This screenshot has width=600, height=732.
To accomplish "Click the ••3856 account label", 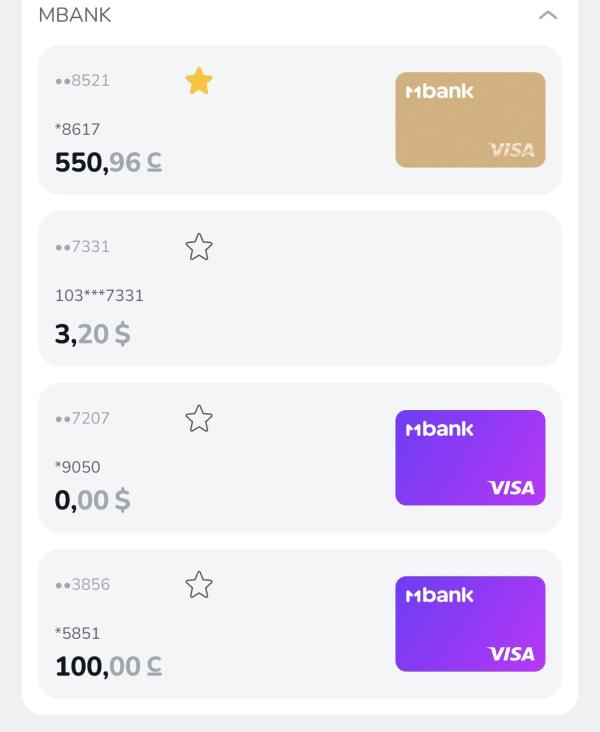I will (82, 585).
